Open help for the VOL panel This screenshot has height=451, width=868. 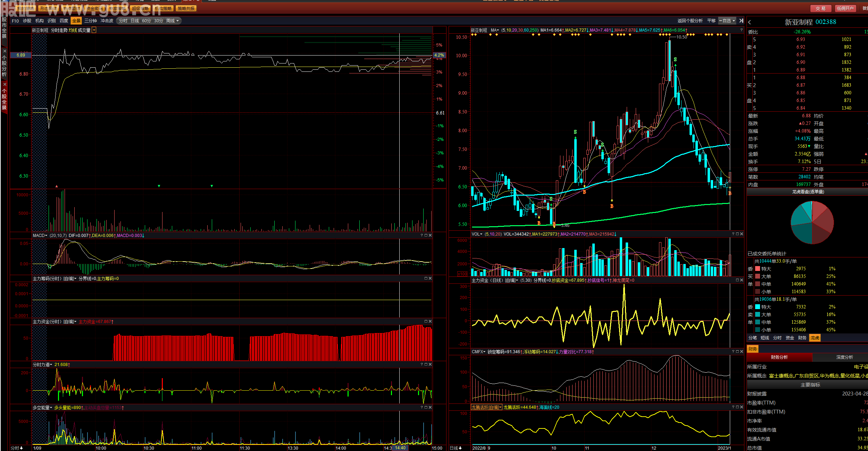pos(733,234)
